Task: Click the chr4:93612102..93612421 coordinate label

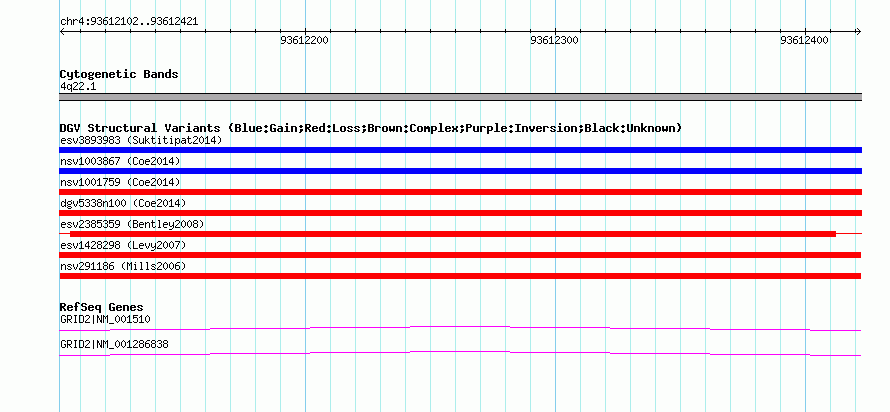Action: click(129, 22)
